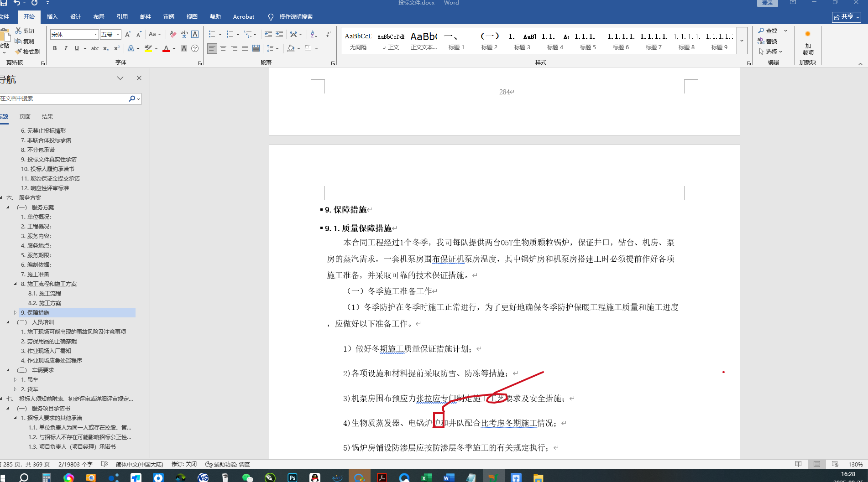Switch to the 审阅 ribbon tab
This screenshot has height=482, width=868.
[169, 17]
